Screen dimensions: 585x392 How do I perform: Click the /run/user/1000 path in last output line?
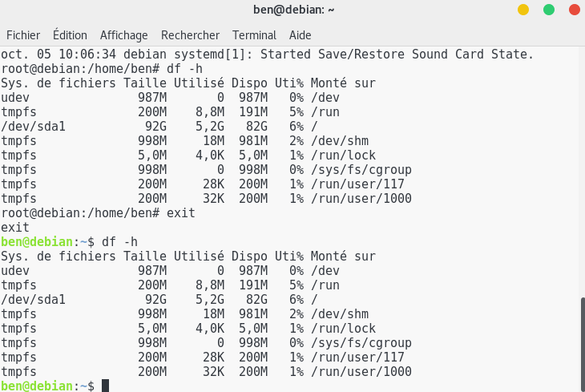(361, 372)
